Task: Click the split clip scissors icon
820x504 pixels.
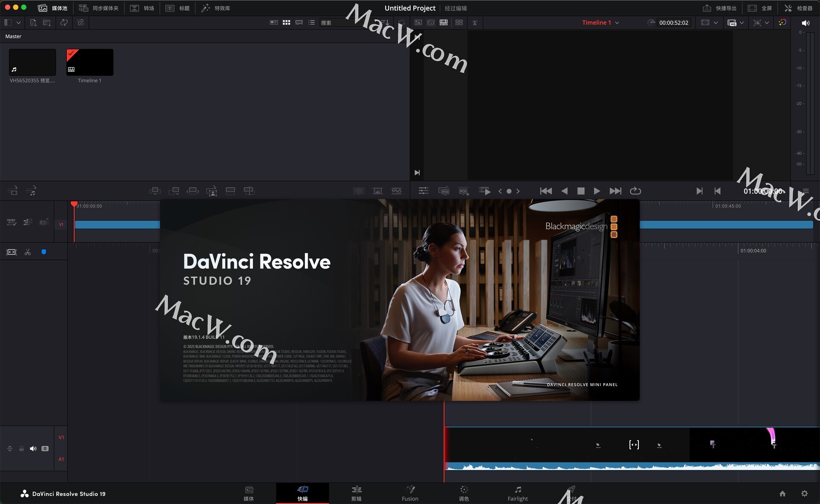Action: coord(28,252)
